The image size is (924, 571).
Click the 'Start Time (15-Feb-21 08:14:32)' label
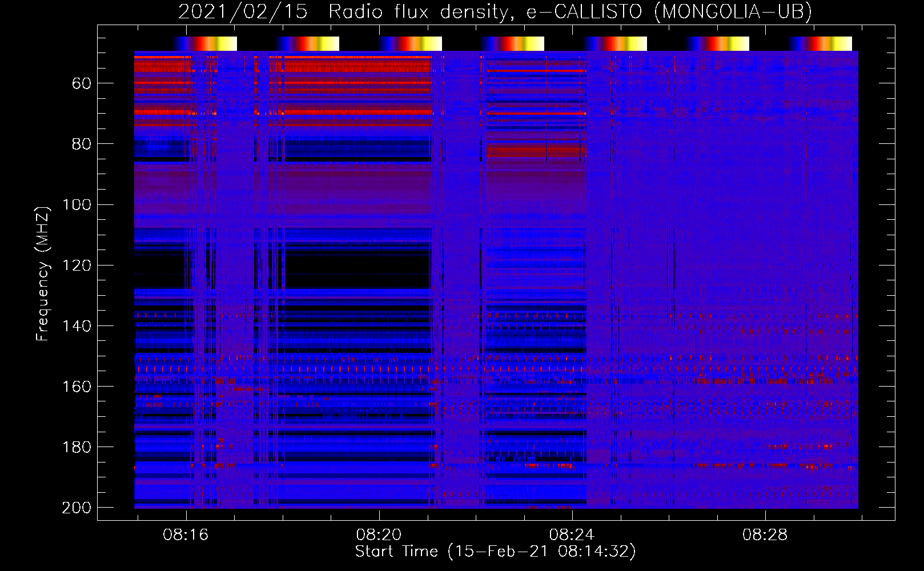[495, 552]
